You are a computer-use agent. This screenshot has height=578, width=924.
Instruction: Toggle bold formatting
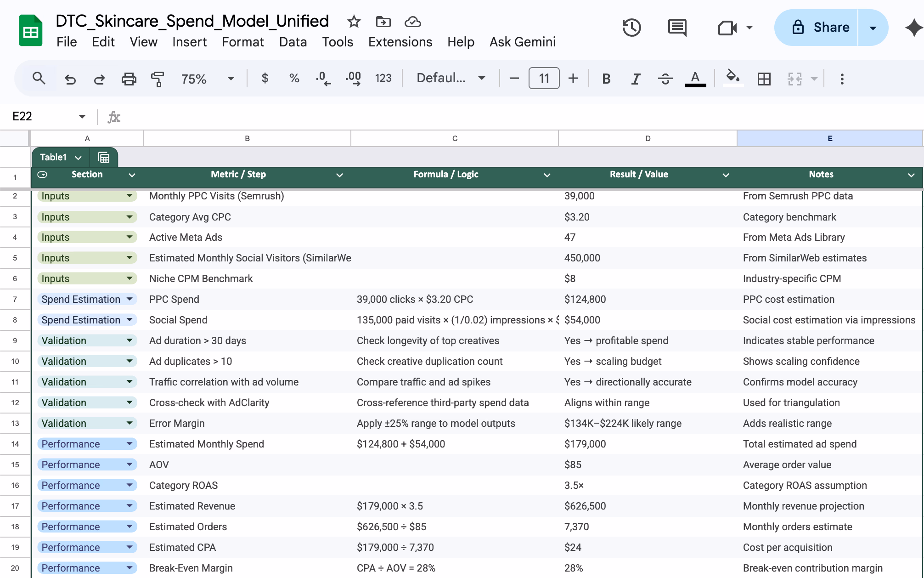pos(606,79)
